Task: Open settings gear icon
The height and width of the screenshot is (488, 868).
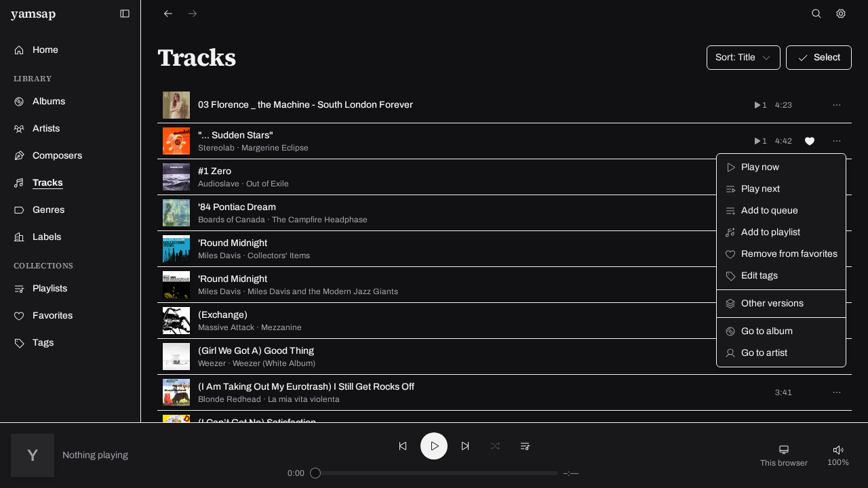Action: [841, 14]
